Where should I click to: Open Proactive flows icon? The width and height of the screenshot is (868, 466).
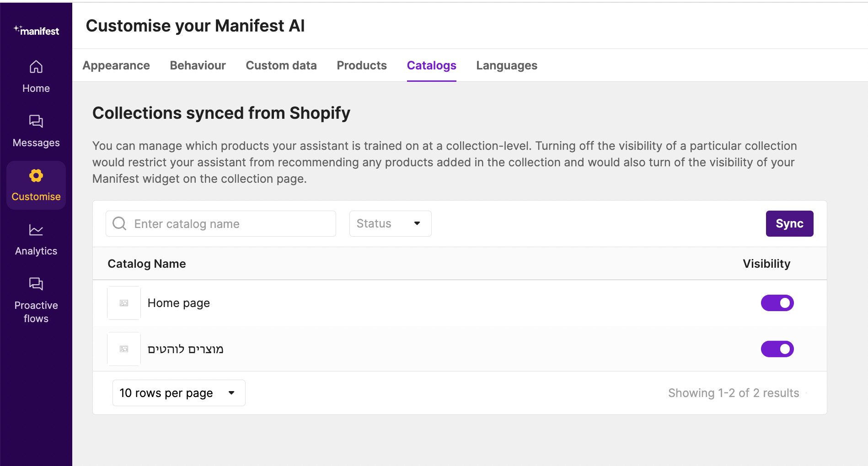click(36, 284)
